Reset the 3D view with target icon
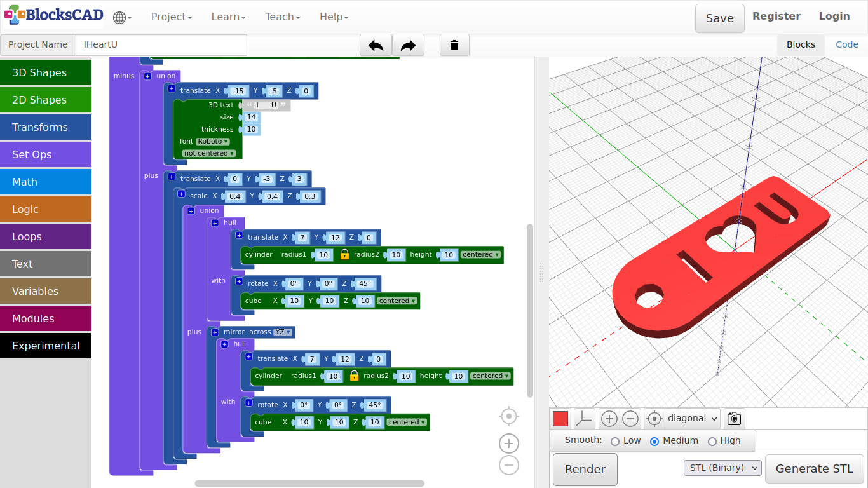This screenshot has width=868, height=488. (x=654, y=419)
